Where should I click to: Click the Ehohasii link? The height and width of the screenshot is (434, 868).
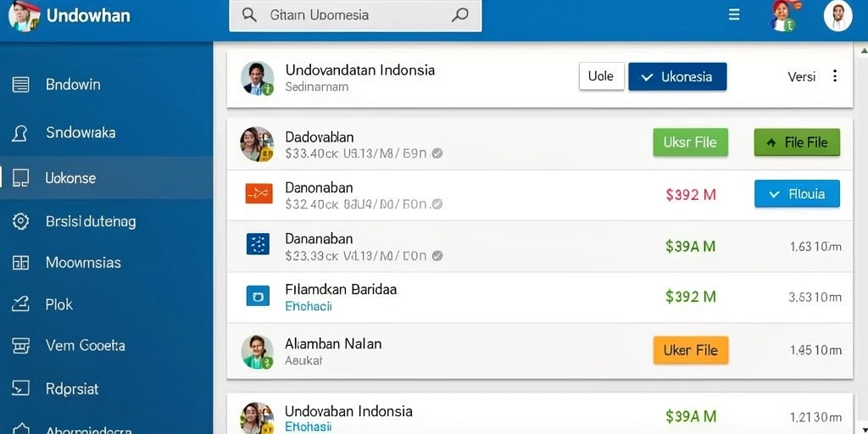coord(308,426)
